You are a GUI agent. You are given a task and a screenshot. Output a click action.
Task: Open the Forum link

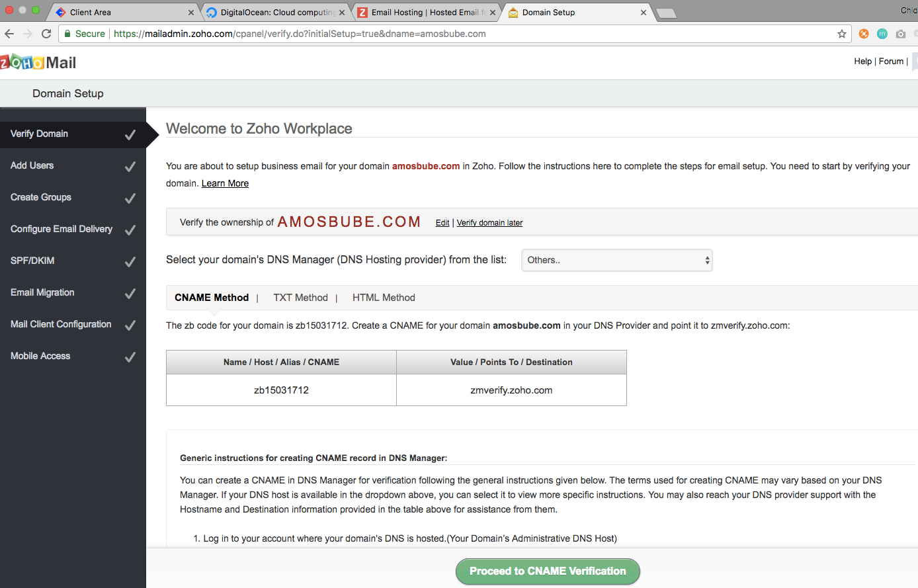click(x=891, y=61)
